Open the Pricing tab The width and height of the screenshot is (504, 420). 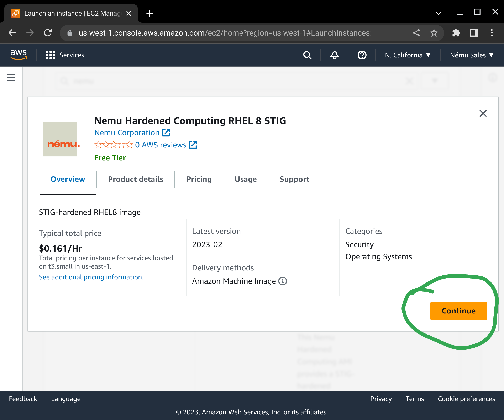coord(199,179)
